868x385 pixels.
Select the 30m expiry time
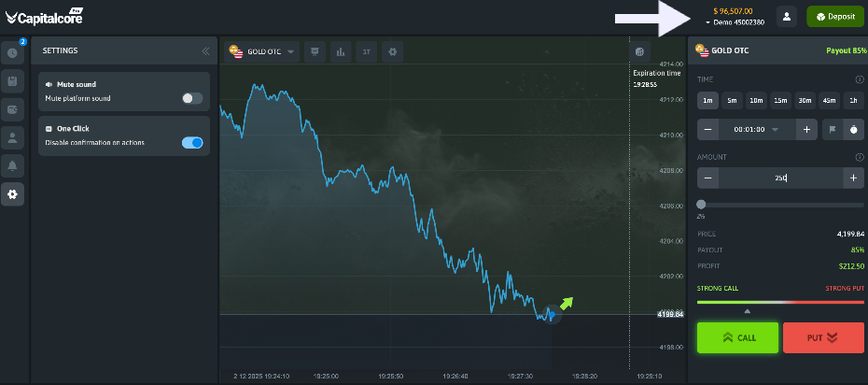[x=805, y=101]
